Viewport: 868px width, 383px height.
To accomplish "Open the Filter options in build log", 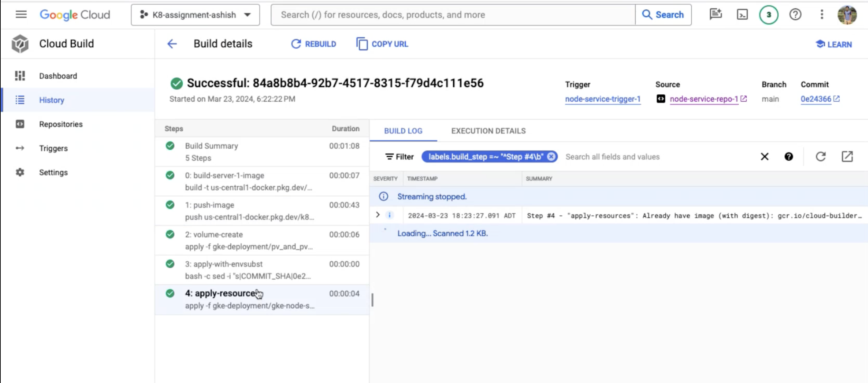I will (x=399, y=157).
